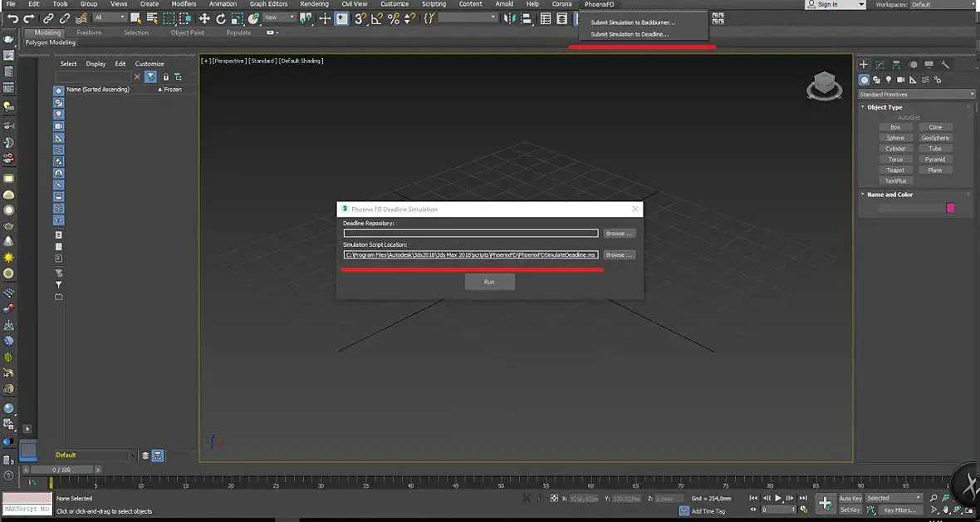980x522 pixels.
Task: Activate the Select and Rotate tool
Action: 221,19
